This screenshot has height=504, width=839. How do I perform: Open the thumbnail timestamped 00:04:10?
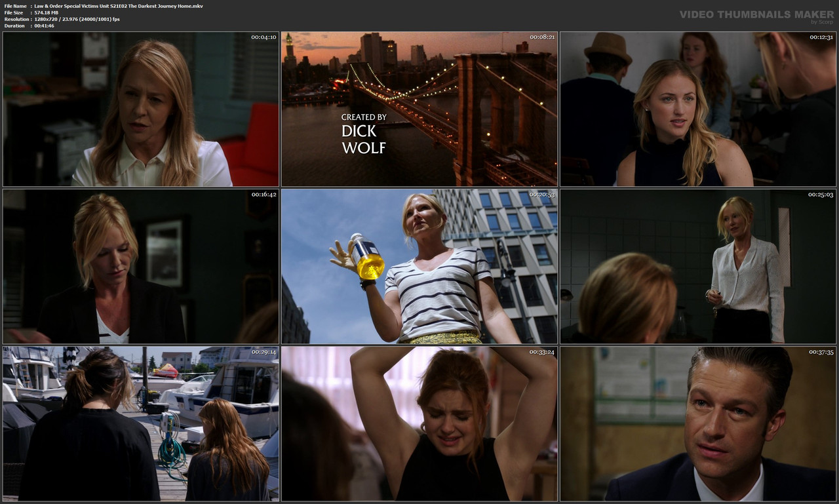pos(141,108)
